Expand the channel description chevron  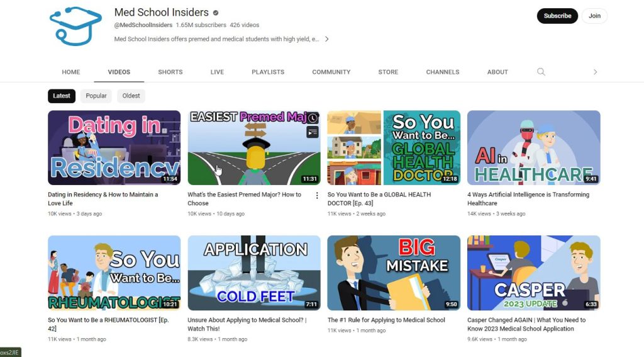(326, 39)
